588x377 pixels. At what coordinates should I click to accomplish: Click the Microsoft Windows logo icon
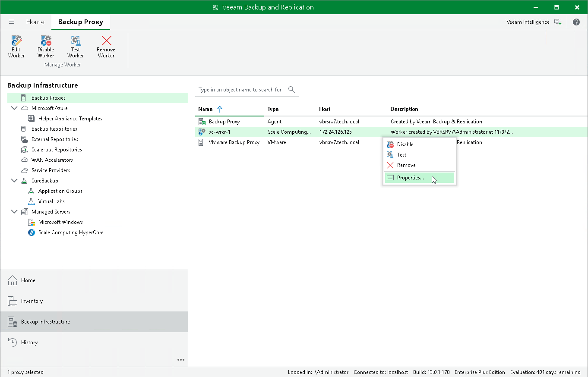point(31,222)
